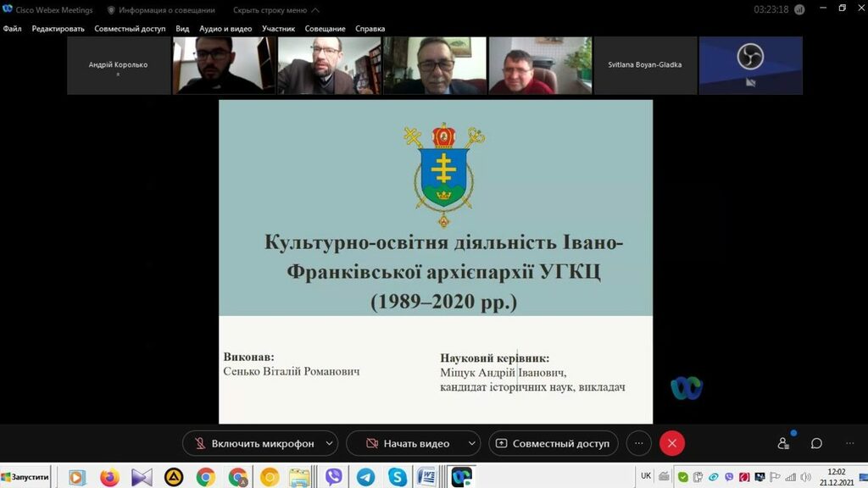
Task: Open the chat bubble icon
Action: pos(816,443)
